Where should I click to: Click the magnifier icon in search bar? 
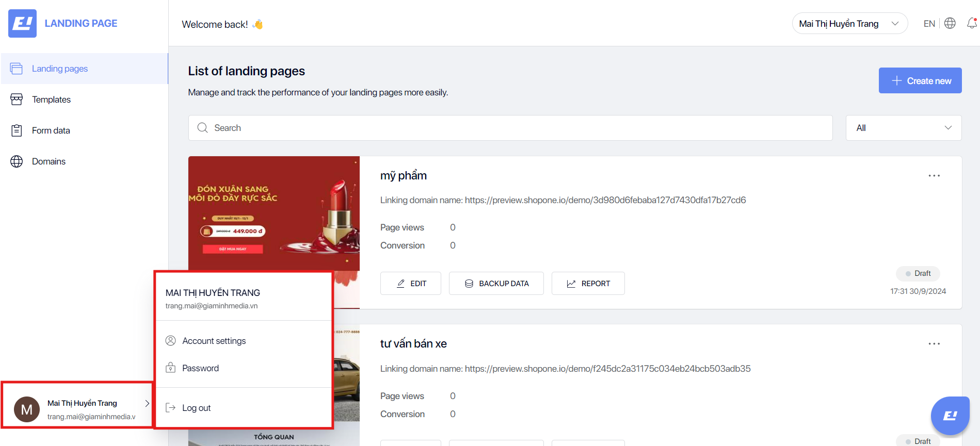pyautogui.click(x=202, y=128)
